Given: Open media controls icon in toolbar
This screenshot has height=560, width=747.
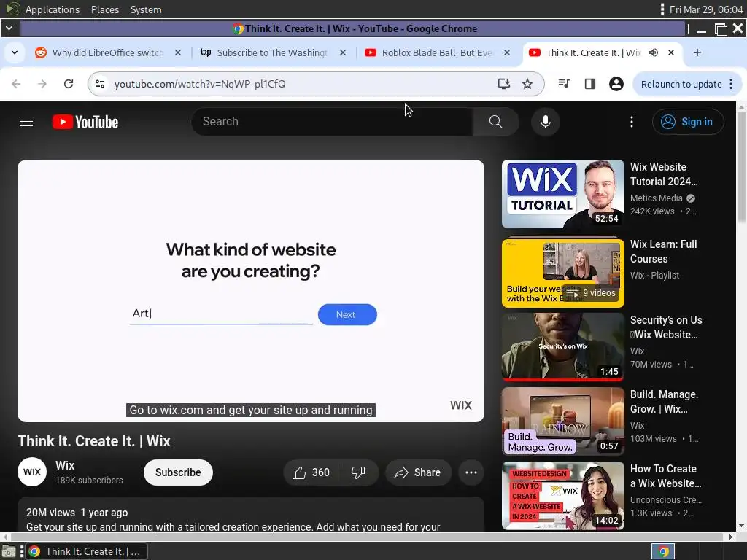Looking at the screenshot, I should (564, 84).
